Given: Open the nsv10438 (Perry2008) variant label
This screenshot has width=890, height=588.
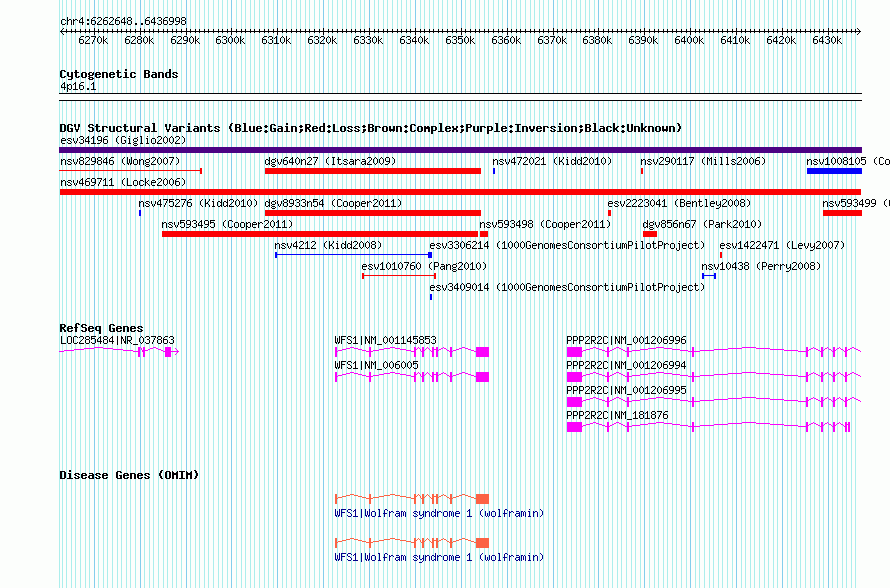Looking at the screenshot, I should [x=761, y=266].
